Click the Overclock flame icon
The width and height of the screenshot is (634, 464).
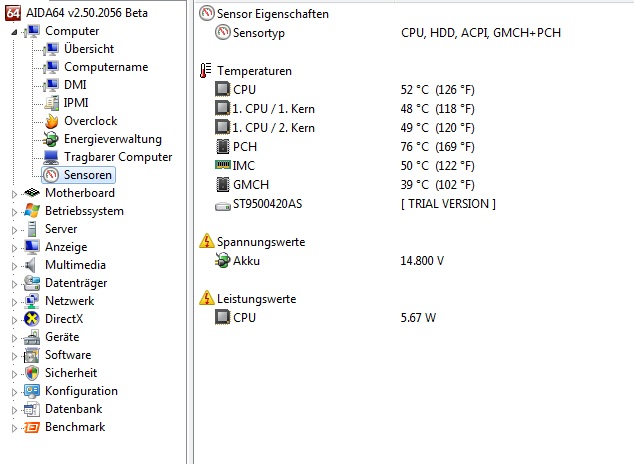point(51,121)
